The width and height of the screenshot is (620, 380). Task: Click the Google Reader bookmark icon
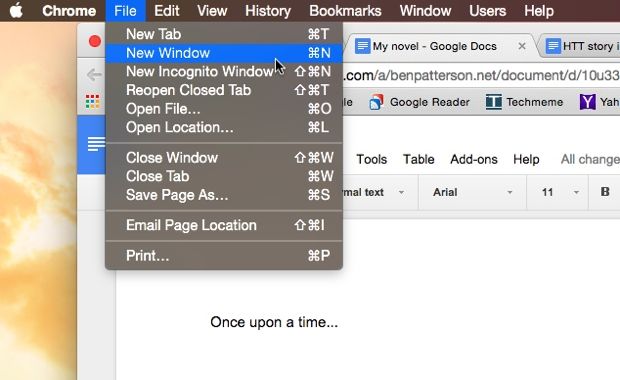coord(376,102)
